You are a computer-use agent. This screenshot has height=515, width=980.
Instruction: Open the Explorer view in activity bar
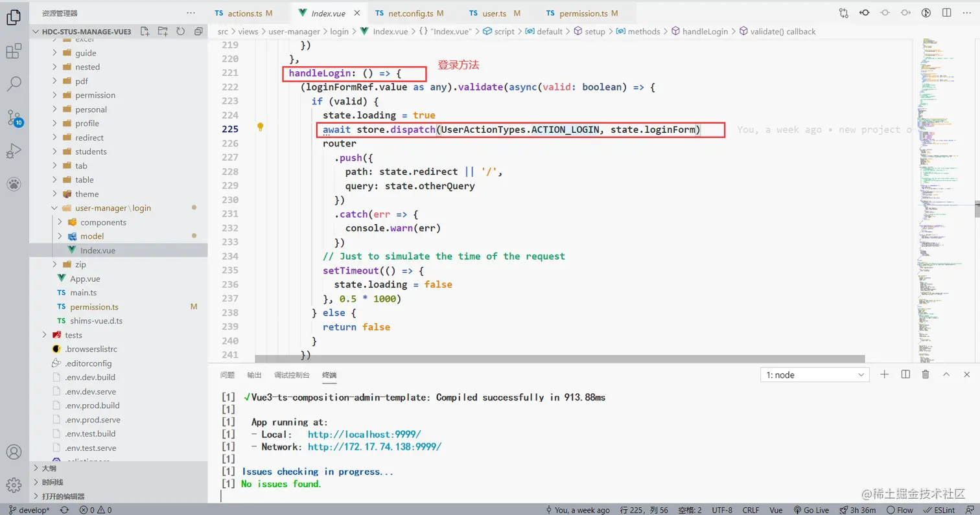14,17
